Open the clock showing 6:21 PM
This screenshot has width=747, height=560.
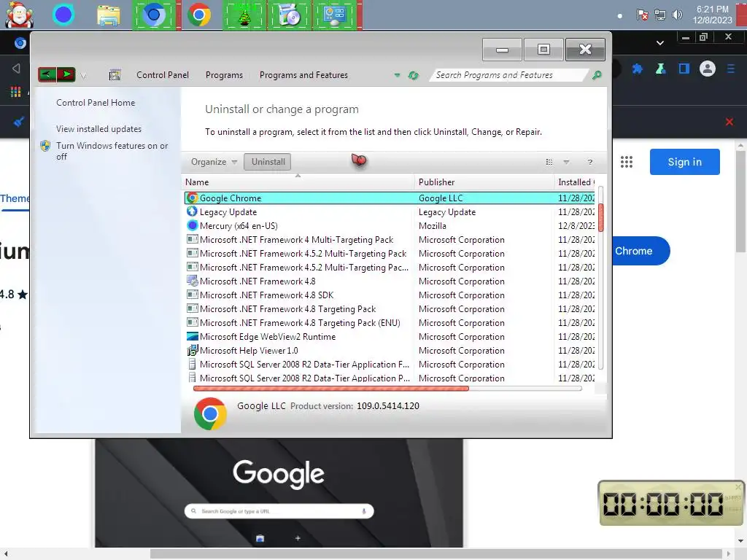pyautogui.click(x=712, y=15)
